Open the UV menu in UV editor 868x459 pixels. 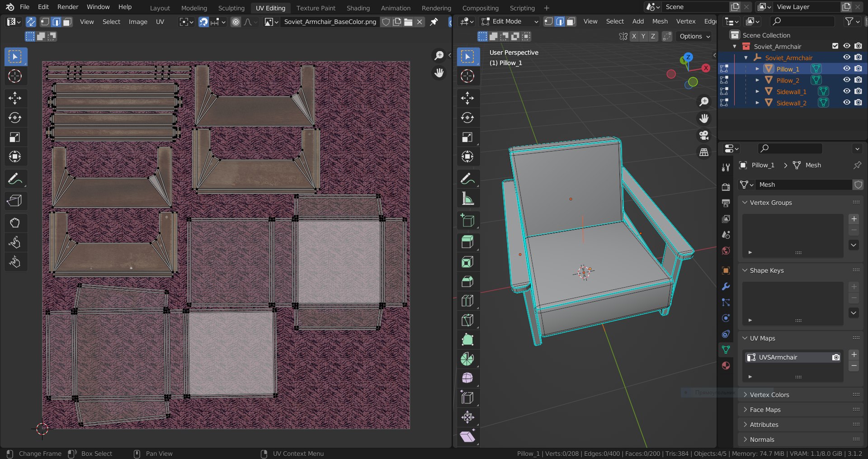(x=160, y=22)
